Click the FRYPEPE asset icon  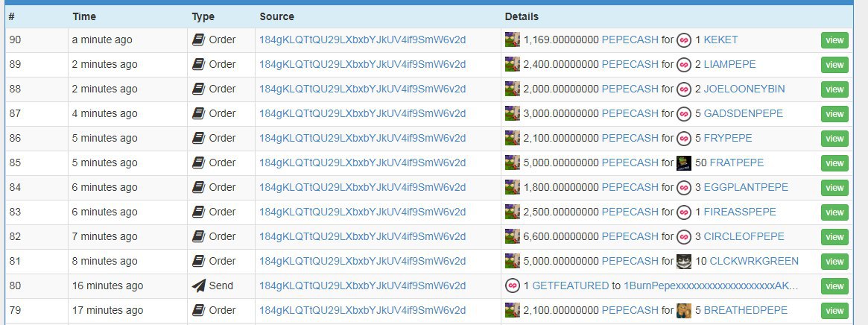tap(684, 138)
